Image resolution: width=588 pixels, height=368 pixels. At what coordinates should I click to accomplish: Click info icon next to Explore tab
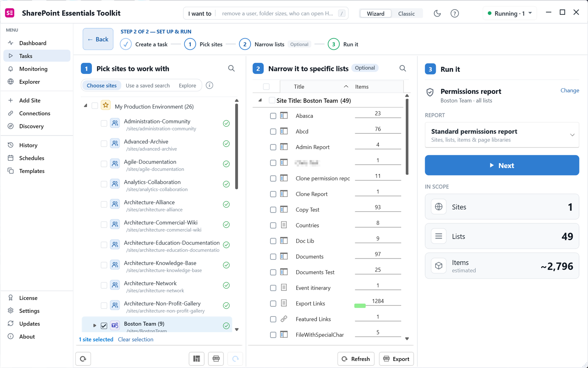coord(209,85)
